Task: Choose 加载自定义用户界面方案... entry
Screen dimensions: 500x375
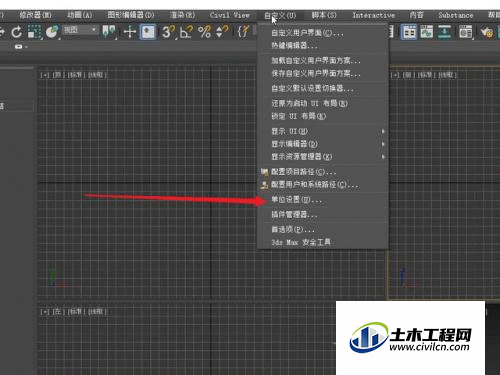Action: coord(316,61)
